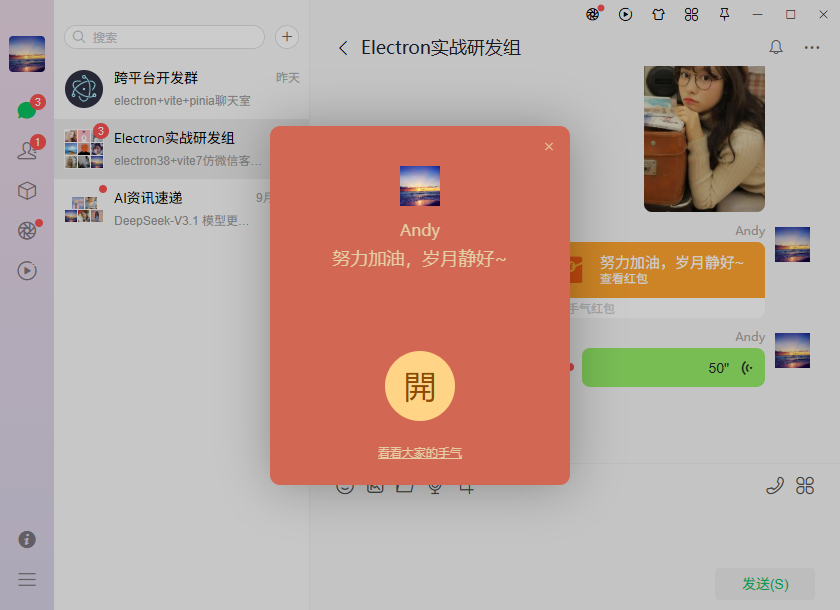The width and height of the screenshot is (840, 610).
Task: Start a call with the phone icon
Action: (775, 486)
